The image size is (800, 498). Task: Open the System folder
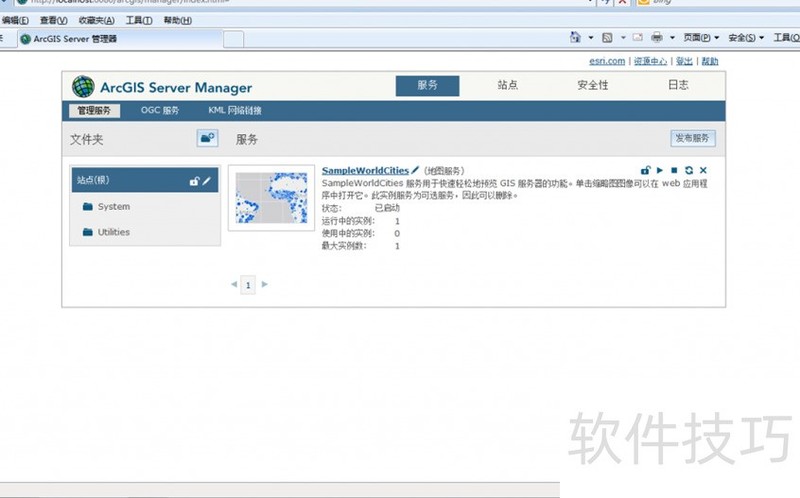[113, 207]
